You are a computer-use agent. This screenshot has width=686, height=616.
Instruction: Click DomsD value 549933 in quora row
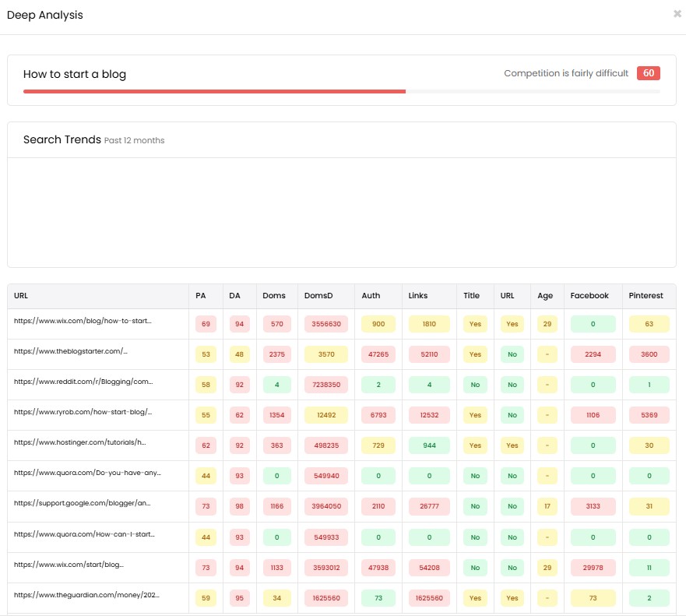(x=326, y=537)
